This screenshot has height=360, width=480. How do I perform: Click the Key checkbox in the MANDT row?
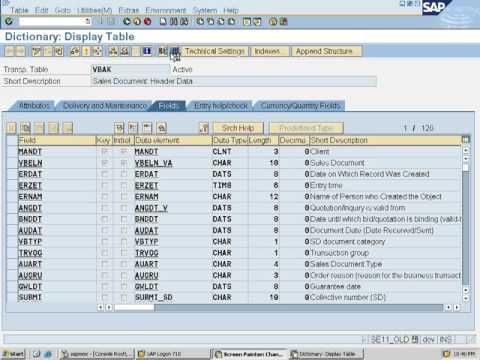tap(104, 151)
